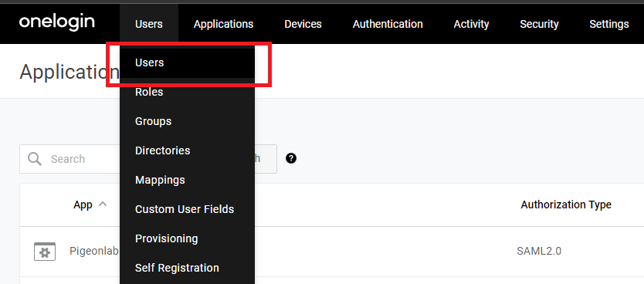Screen dimensions: 644x284
Task: Click the applications Search input field
Action: [x=69, y=159]
